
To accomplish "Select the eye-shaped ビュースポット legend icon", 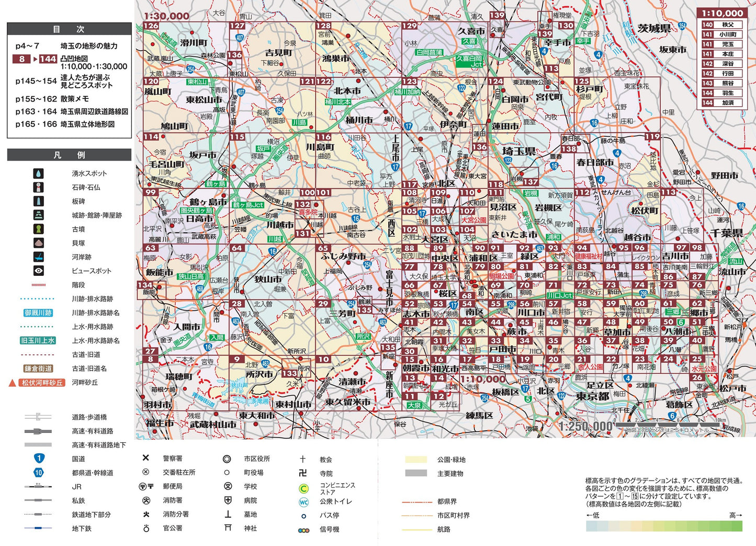I will (38, 271).
